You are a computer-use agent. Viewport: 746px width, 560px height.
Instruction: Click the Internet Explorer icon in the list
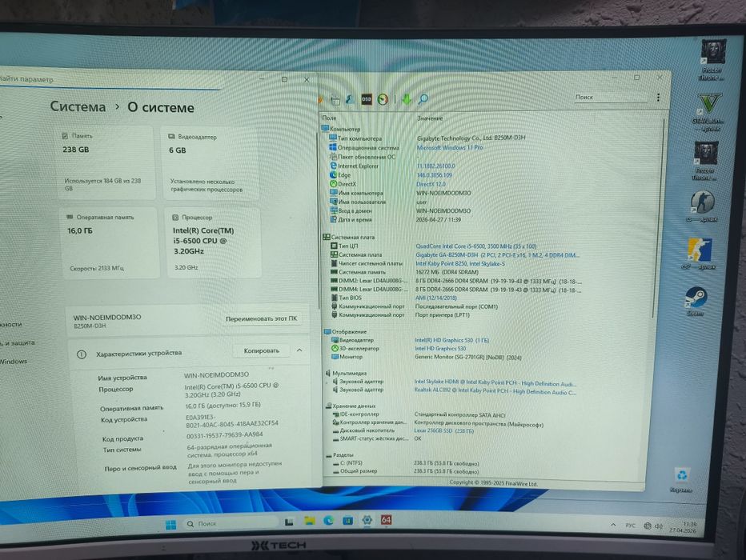click(x=334, y=166)
